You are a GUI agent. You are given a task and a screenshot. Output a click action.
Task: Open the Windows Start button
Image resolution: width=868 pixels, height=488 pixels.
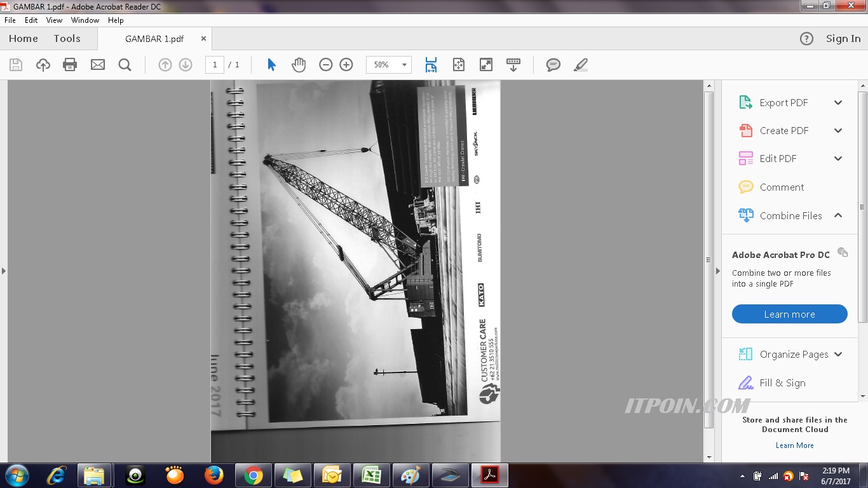17,475
